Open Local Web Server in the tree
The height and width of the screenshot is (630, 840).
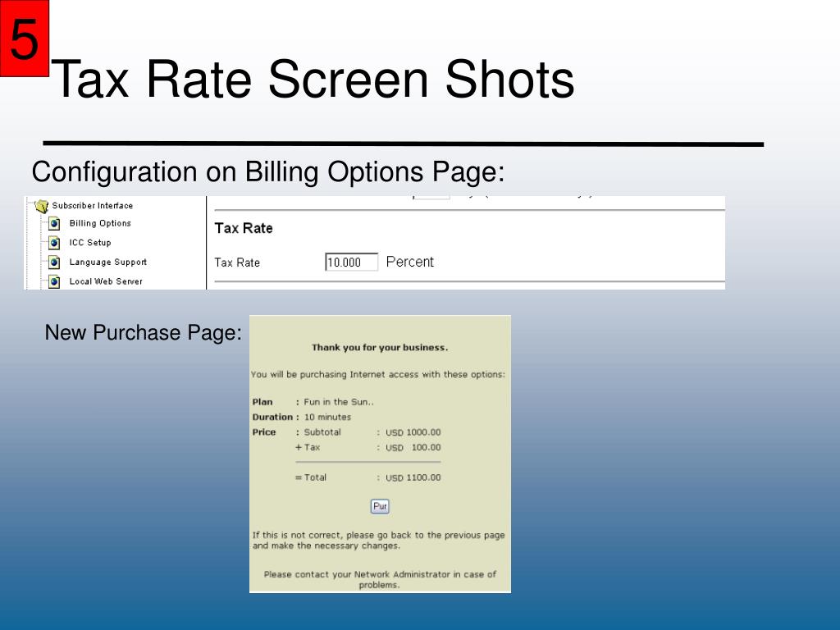pyautogui.click(x=106, y=281)
